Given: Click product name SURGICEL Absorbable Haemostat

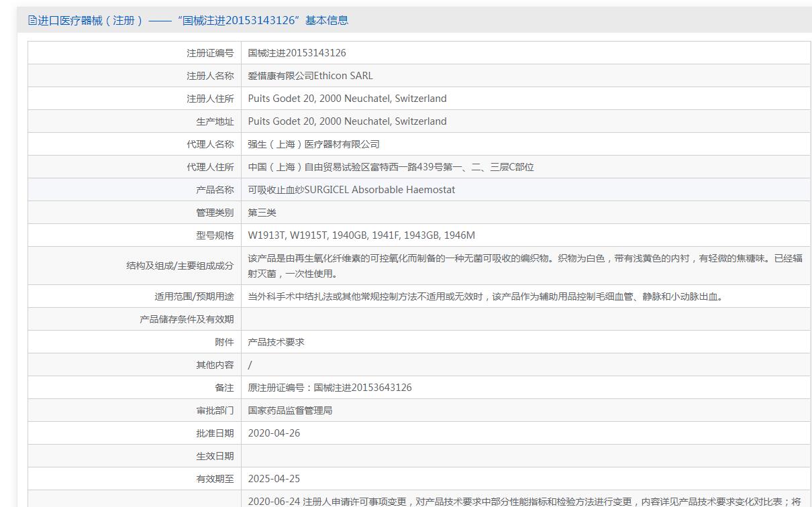Looking at the screenshot, I should tap(351, 190).
